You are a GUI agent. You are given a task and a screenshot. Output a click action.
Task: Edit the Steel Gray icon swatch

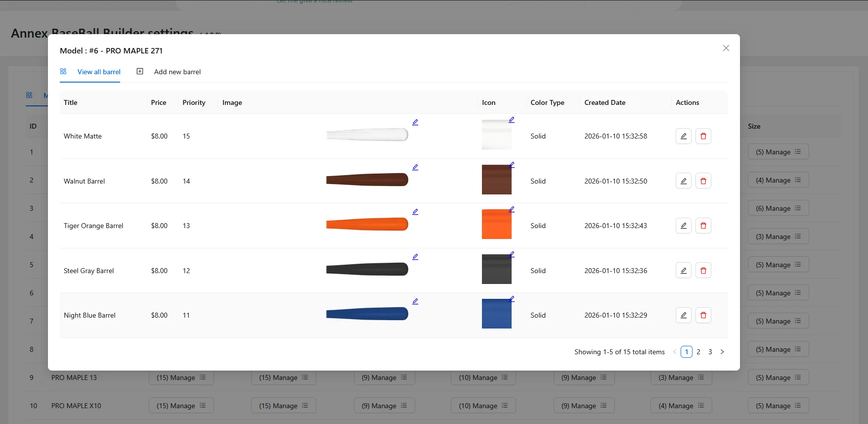[x=512, y=254]
